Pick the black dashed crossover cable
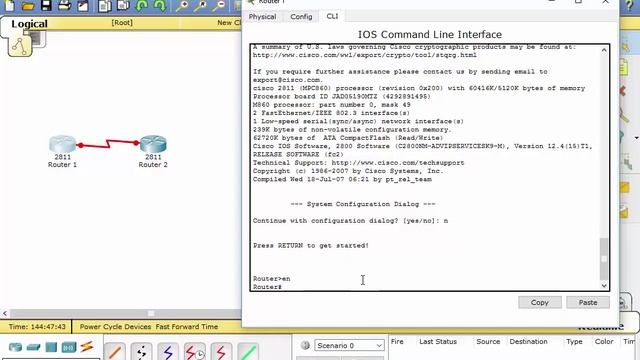The height and width of the screenshot is (360, 640). [x=142, y=351]
